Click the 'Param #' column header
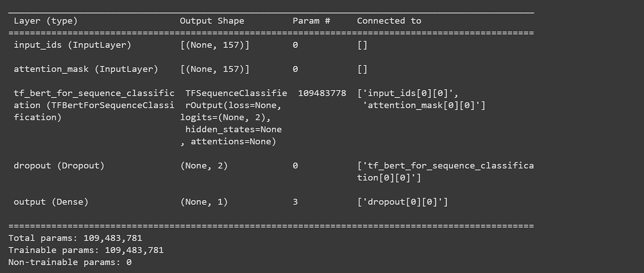Screen dimensions: 644x273 (311, 21)
